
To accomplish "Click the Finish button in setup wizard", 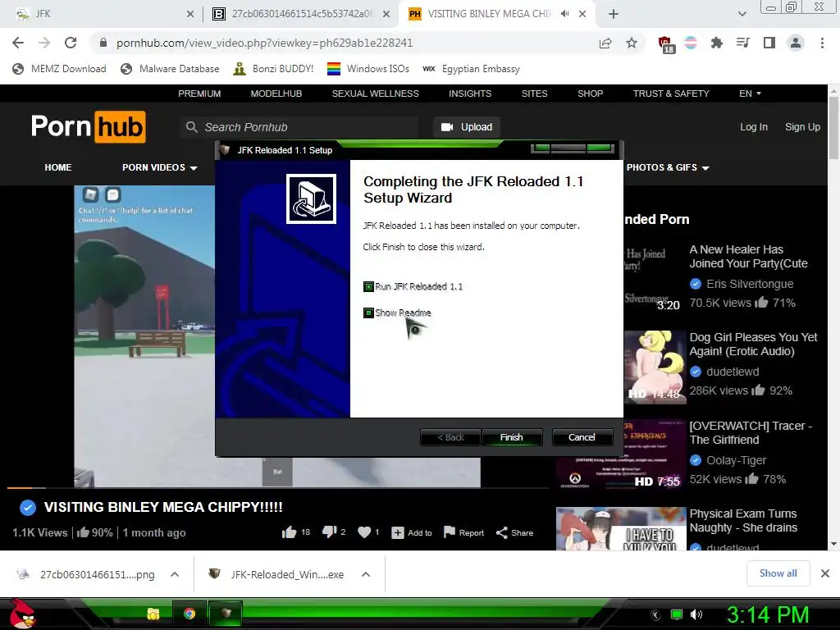I will (x=512, y=437).
